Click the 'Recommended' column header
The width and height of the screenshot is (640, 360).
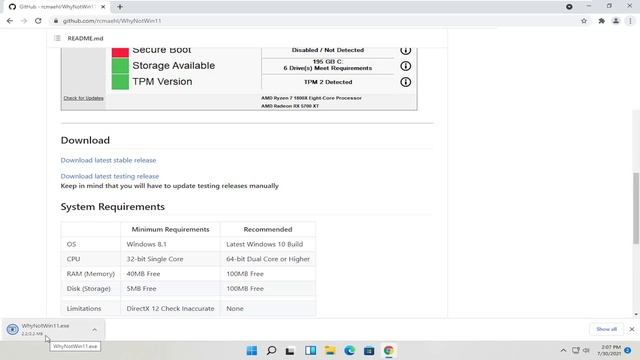point(268,229)
